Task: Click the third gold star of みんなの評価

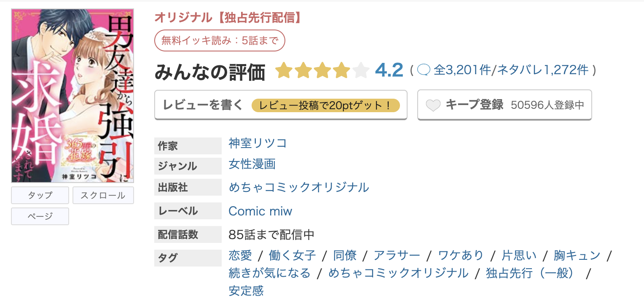Action: pyautogui.click(x=322, y=70)
